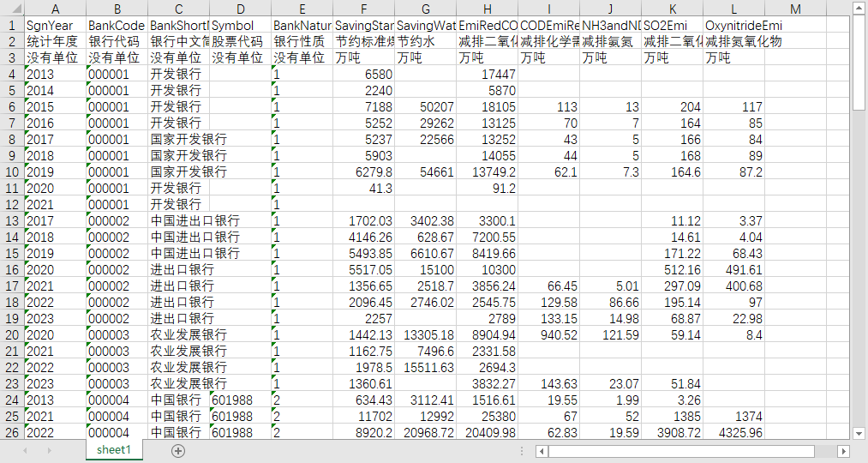The width and height of the screenshot is (868, 463).
Task: Click the horizontal scrollbar thumb
Action: click(x=681, y=451)
